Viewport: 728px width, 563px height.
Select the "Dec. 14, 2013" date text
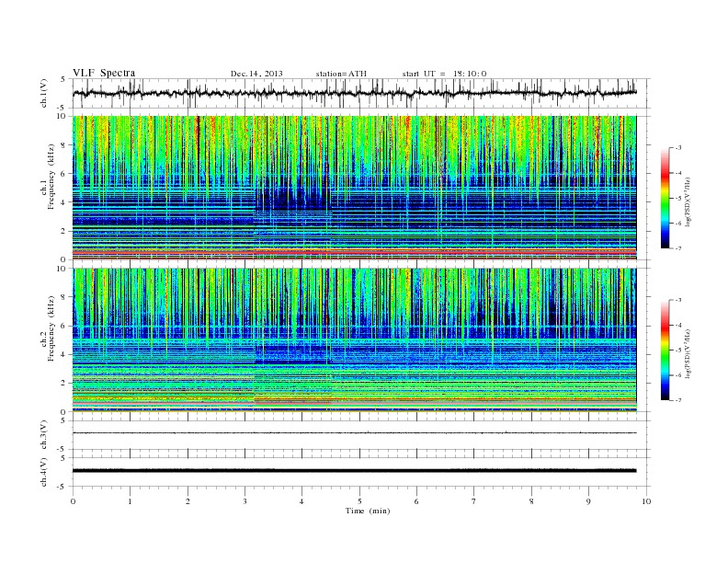click(x=256, y=74)
